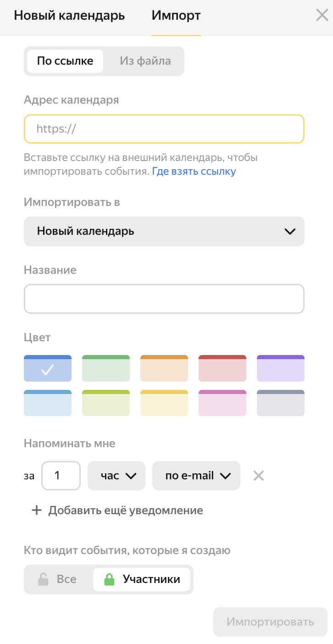The width and height of the screenshot is (333, 644).
Task: Switch to Из файла import mode
Action: pos(145,61)
